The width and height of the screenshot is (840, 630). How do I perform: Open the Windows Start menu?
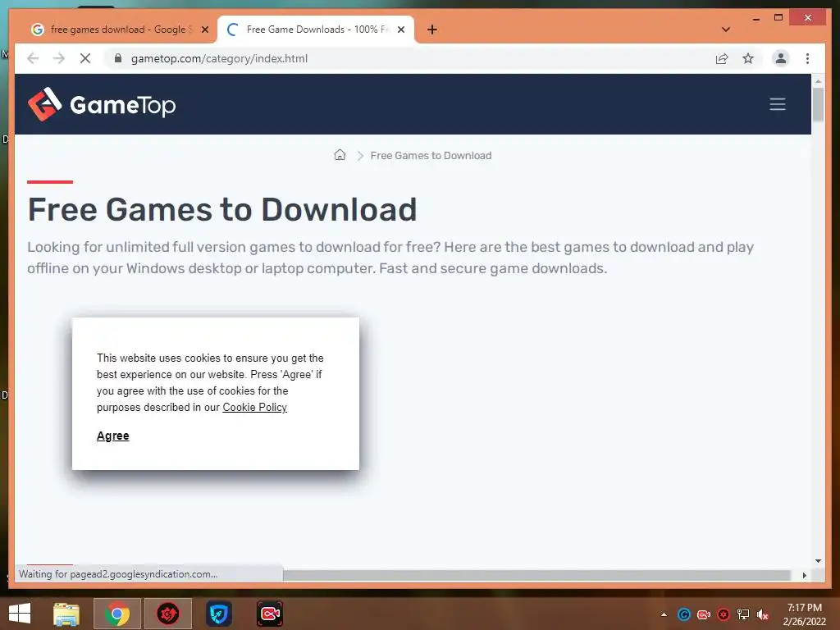pyautogui.click(x=20, y=614)
